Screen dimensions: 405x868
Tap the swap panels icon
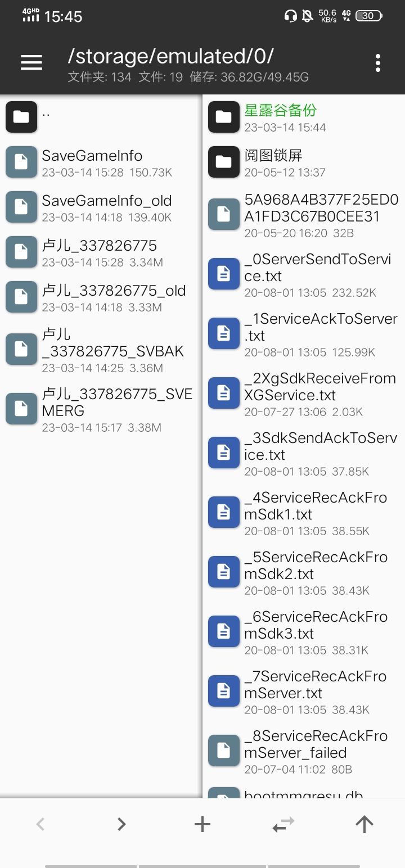pyautogui.click(x=283, y=824)
